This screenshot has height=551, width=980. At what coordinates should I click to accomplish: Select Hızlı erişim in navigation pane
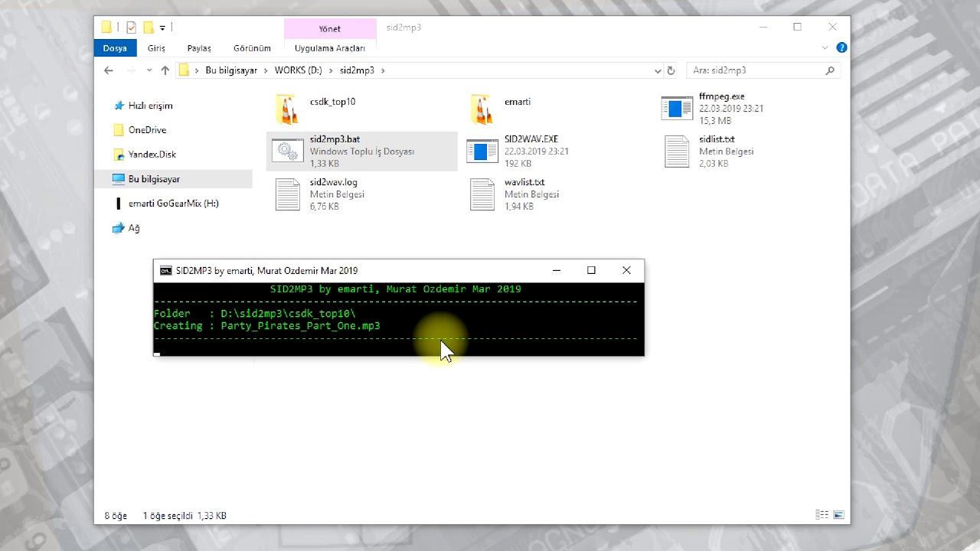click(x=151, y=106)
